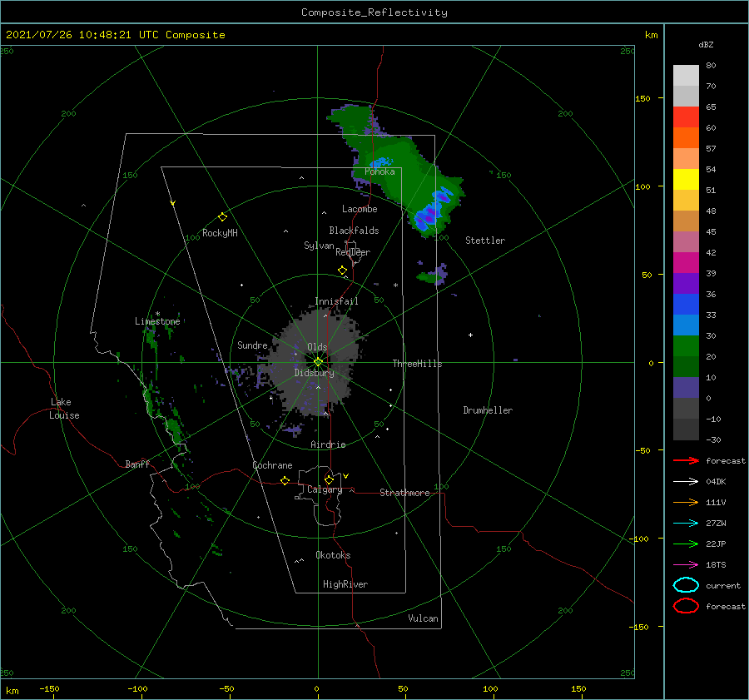Image resolution: width=749 pixels, height=700 pixels.
Task: Click the yellow radar-site marker at Didsbury
Action: 318,362
